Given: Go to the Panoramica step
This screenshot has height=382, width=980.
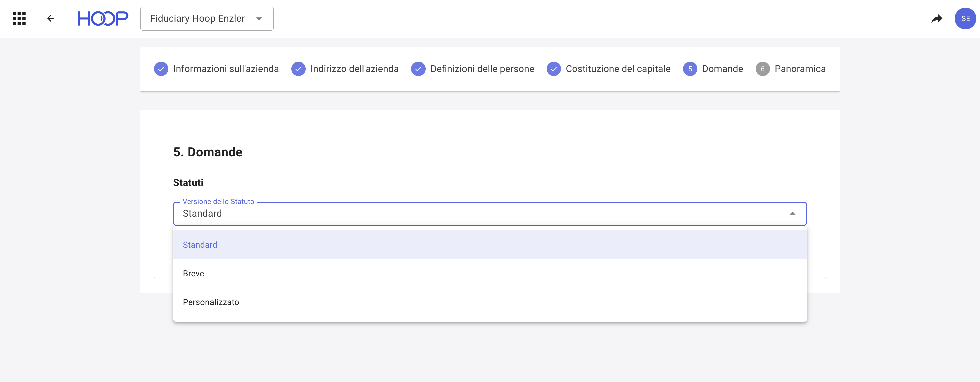Looking at the screenshot, I should click(800, 69).
